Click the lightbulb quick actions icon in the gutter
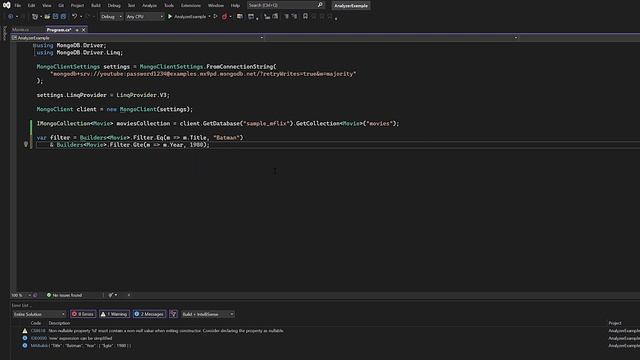This screenshot has height=360, width=640. pos(26,144)
